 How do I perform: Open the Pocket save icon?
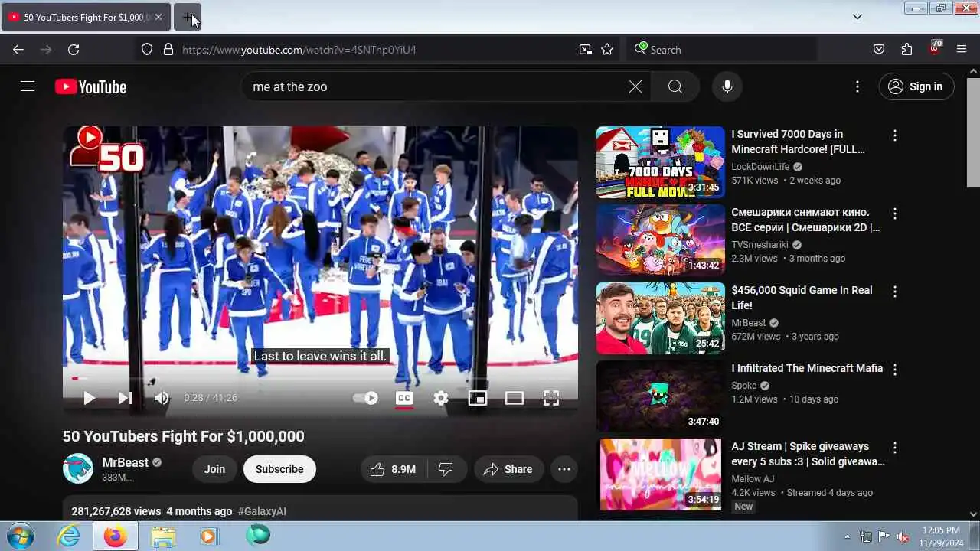coord(879,50)
